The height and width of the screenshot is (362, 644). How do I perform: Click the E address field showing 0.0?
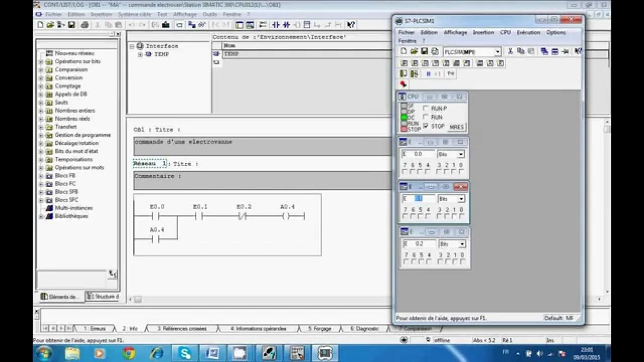tap(419, 154)
